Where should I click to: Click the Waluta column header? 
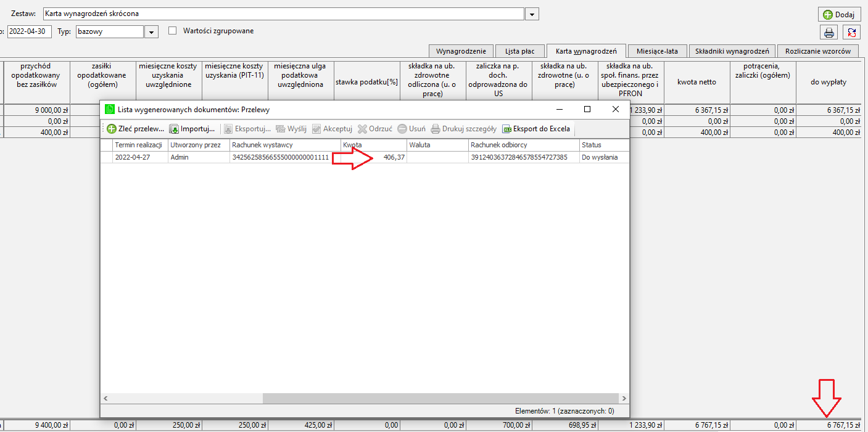pos(437,145)
